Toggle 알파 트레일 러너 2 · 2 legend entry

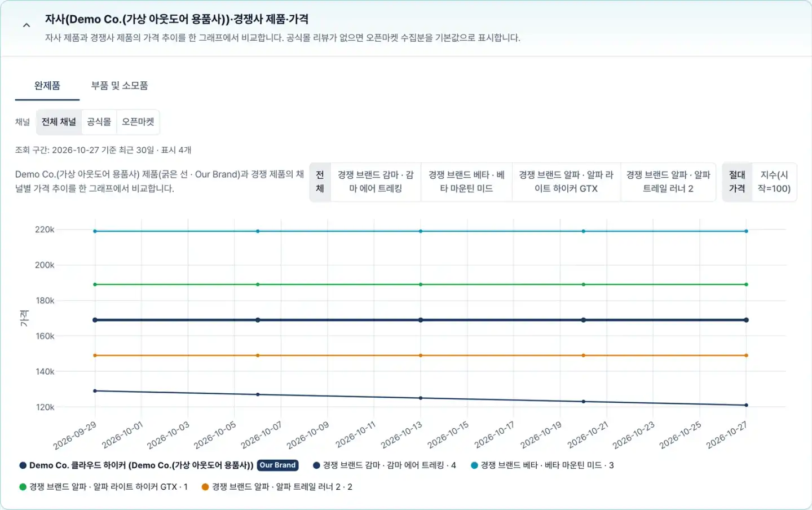277,487
